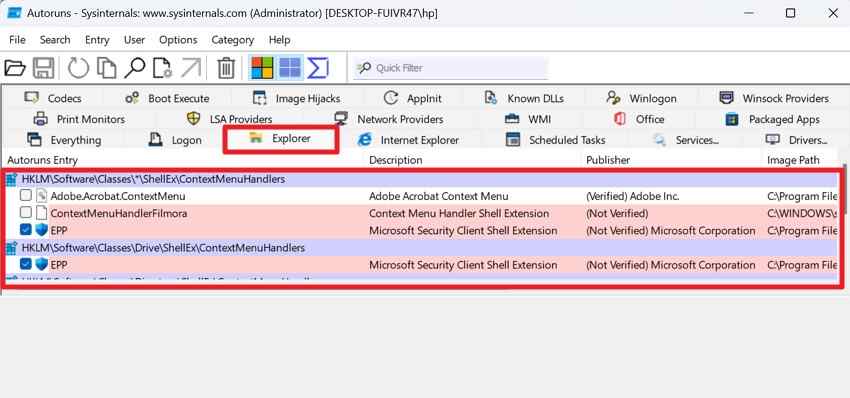Switch to the Image Hijacks tab
Image resolution: width=850 pixels, height=398 pixels.
[297, 98]
